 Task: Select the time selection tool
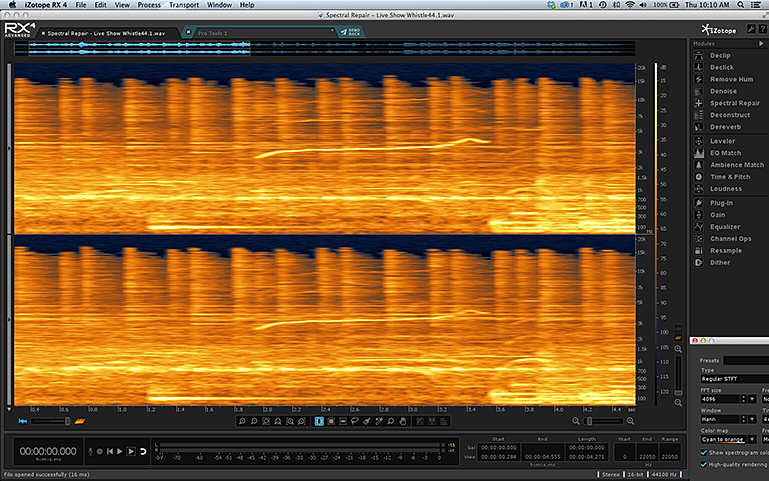319,421
